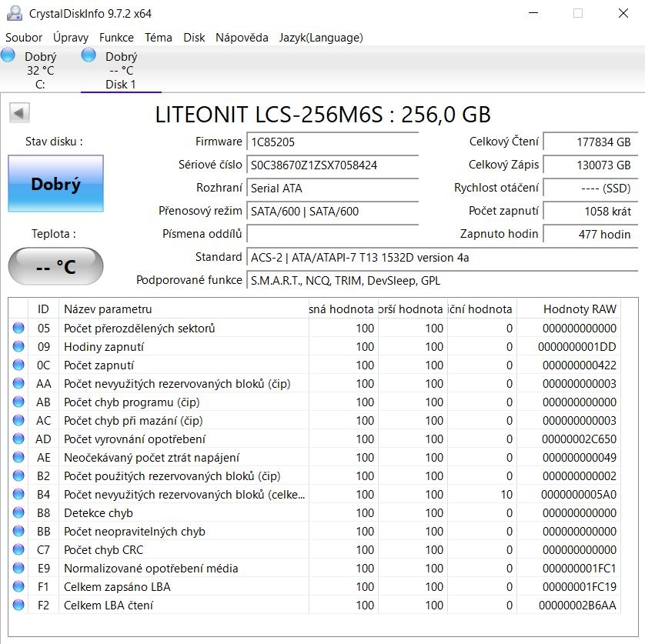This screenshot has width=645, height=644.
Task: Open the Téma menu
Action: pyautogui.click(x=159, y=38)
